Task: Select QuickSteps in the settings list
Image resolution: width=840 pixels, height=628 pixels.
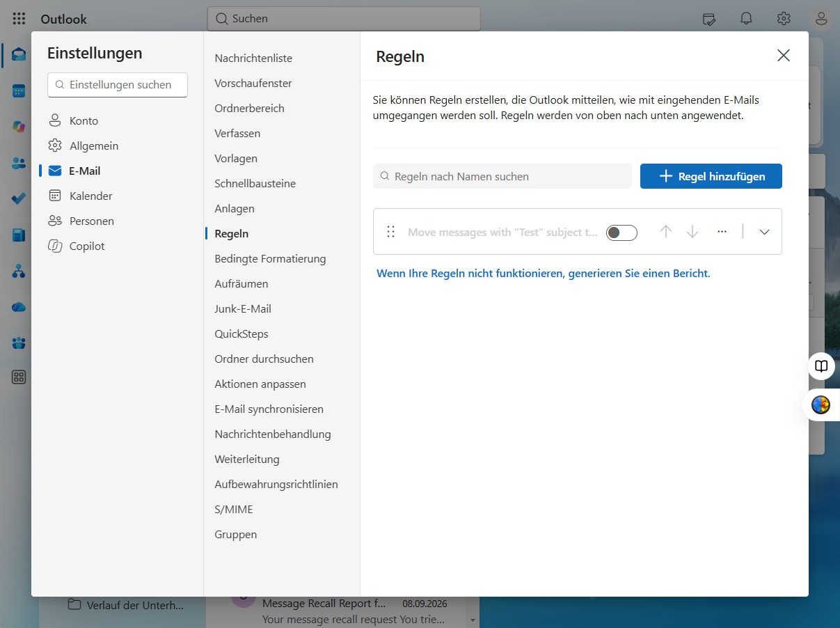Action: (241, 334)
